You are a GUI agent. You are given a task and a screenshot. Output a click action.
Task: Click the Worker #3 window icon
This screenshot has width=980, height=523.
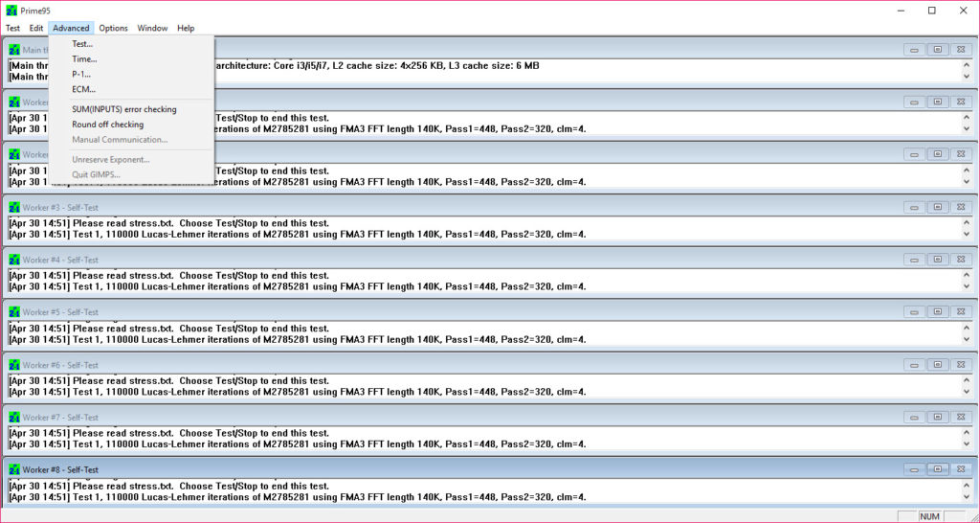tap(14, 207)
